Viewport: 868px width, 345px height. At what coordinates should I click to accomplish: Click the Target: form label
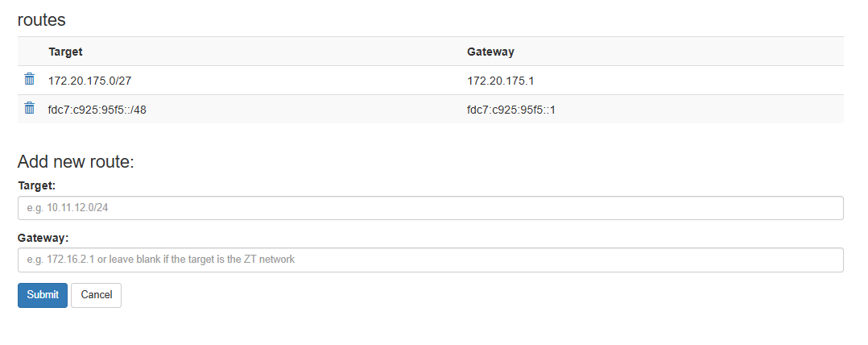pos(37,185)
